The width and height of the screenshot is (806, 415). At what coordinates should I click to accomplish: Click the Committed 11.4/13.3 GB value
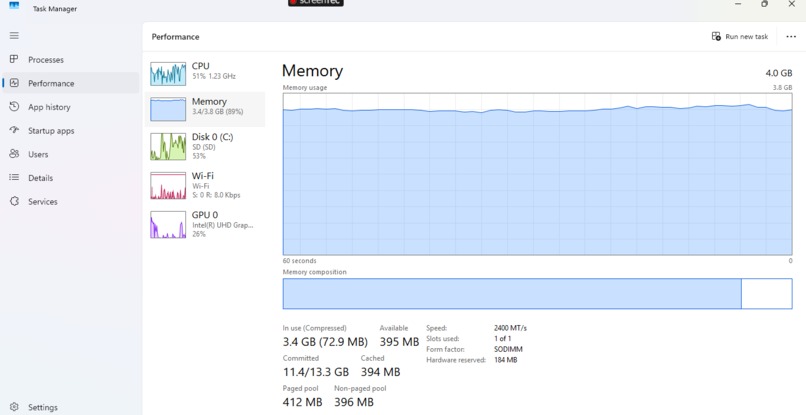point(316,372)
